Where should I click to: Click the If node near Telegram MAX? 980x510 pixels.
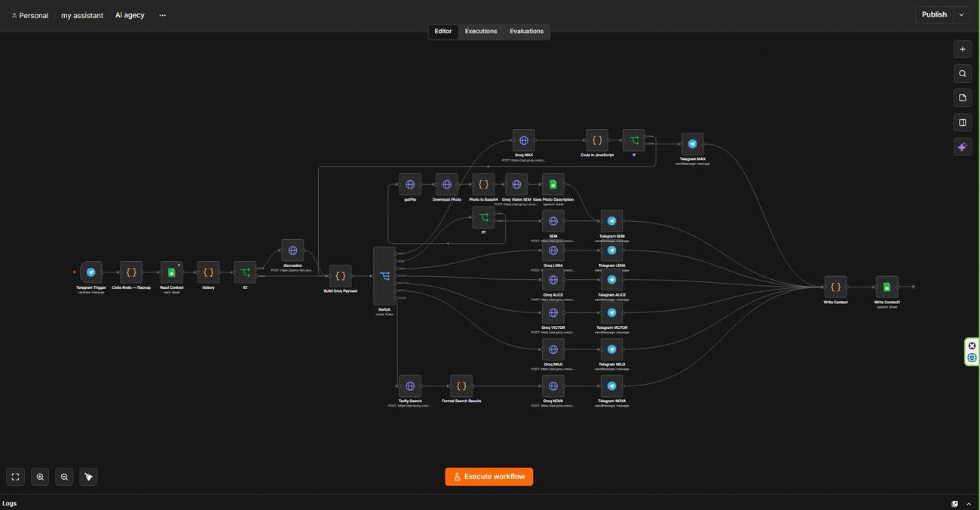tap(634, 140)
